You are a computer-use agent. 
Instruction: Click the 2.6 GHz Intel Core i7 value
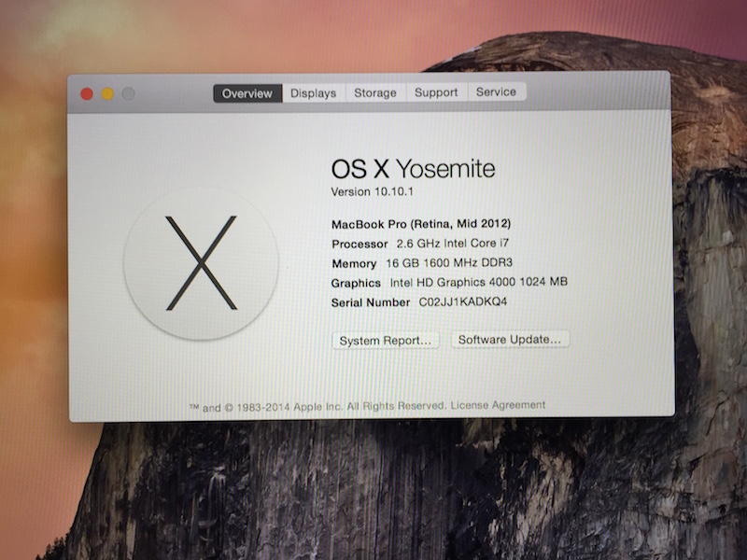tap(453, 244)
